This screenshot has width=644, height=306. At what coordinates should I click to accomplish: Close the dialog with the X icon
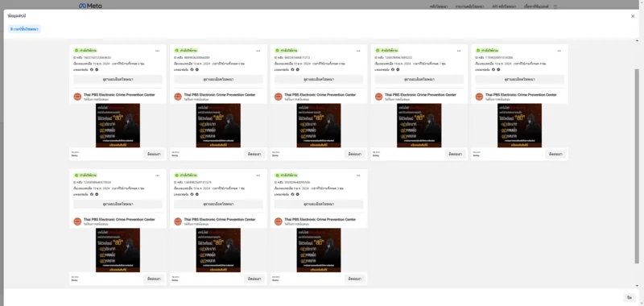633,16
